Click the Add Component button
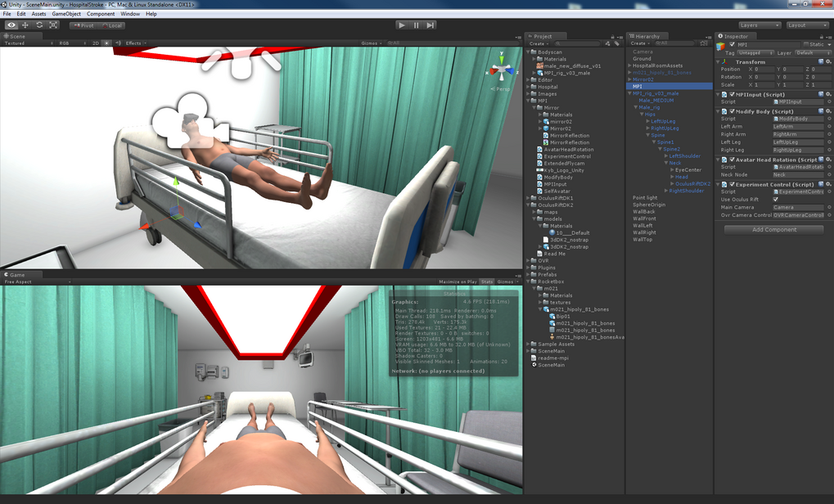The image size is (834, 504). [774, 229]
